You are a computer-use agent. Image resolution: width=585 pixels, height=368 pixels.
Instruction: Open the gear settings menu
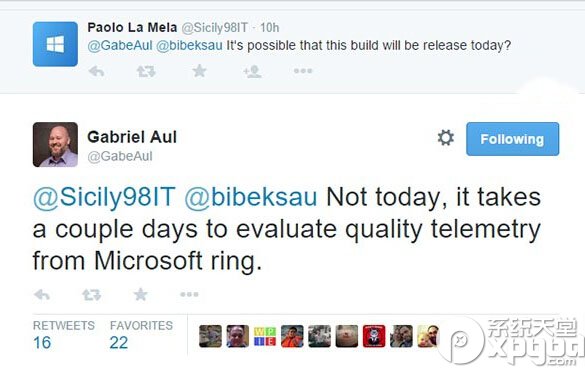(445, 138)
